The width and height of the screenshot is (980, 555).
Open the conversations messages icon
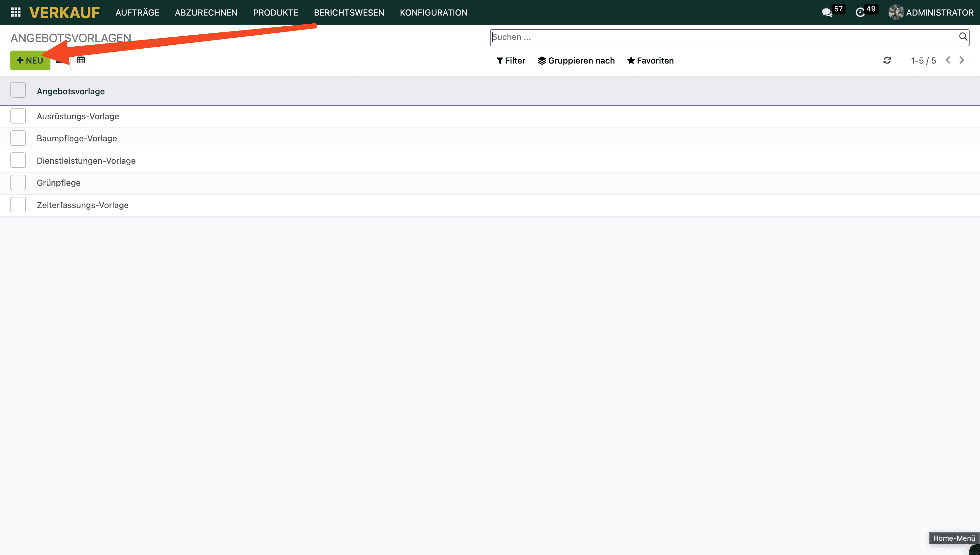point(826,13)
